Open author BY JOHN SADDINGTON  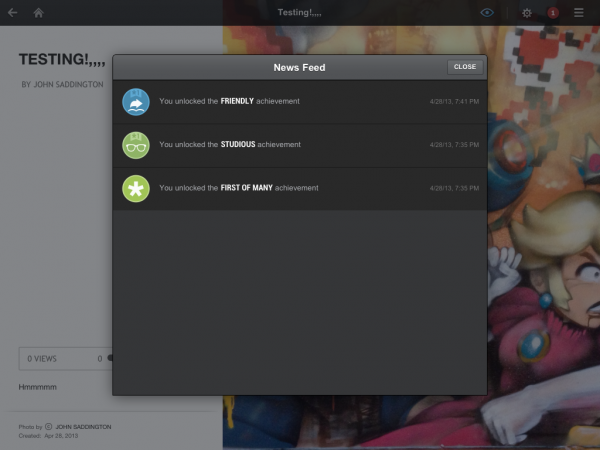[x=62, y=85]
